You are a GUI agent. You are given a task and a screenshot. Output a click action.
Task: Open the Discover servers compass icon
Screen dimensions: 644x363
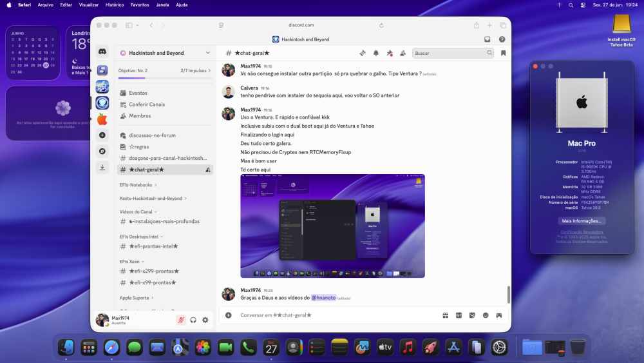[102, 152]
